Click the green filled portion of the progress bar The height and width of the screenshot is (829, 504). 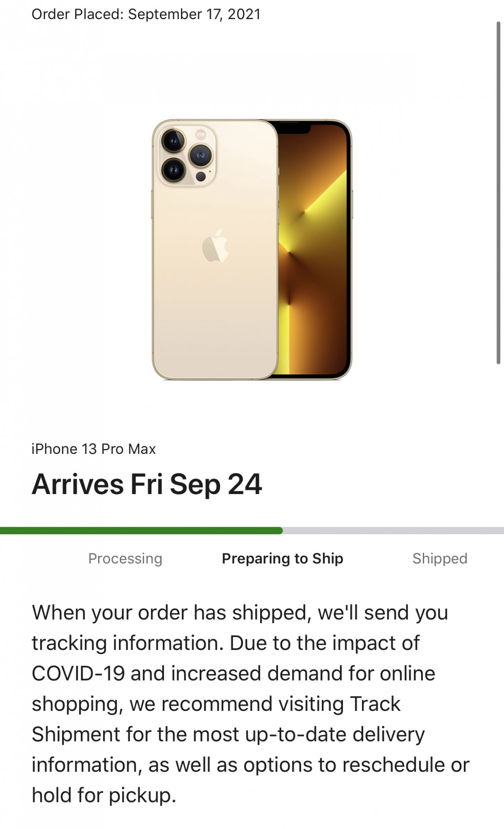click(141, 531)
